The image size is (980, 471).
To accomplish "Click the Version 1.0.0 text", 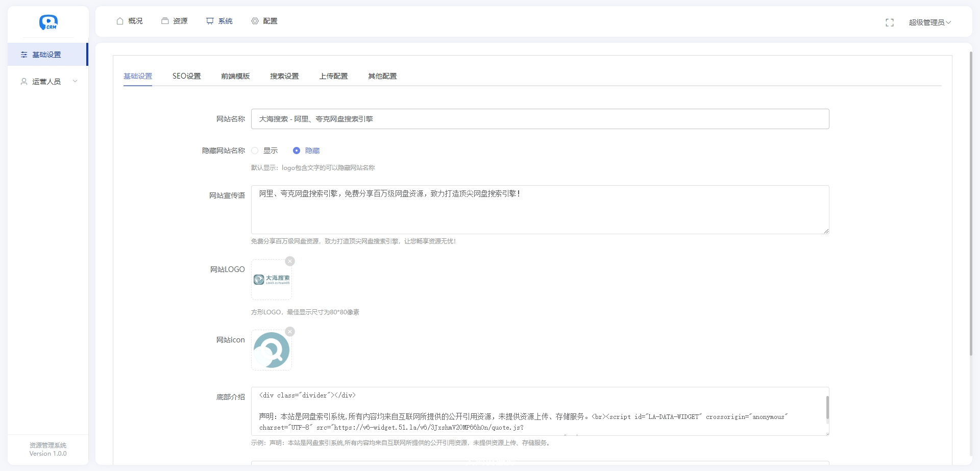I will [x=48, y=454].
